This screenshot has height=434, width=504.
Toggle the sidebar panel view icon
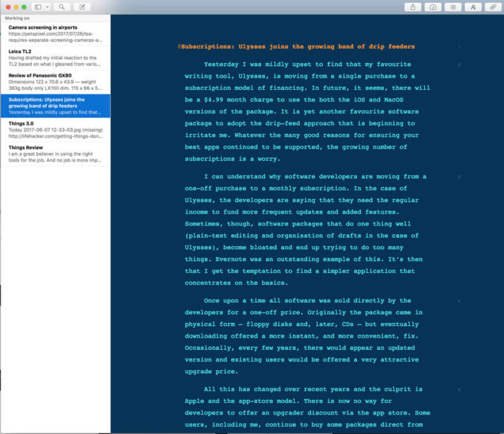click(38, 7)
